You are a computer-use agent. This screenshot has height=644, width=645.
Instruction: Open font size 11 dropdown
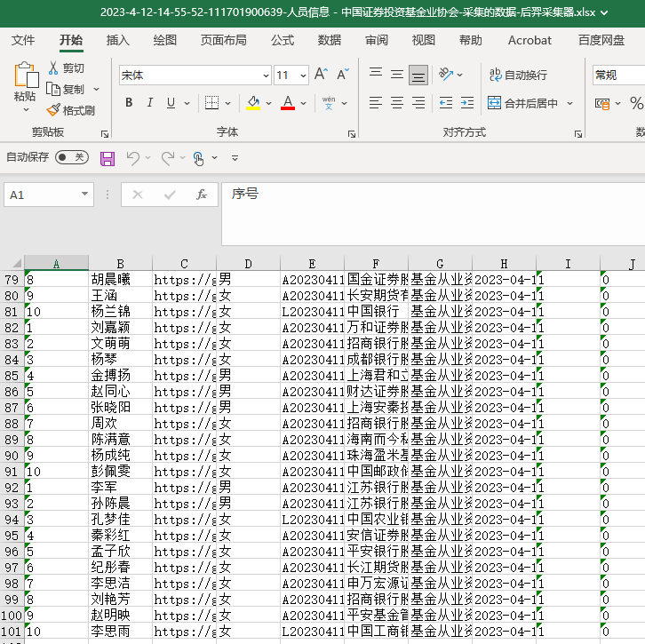click(x=303, y=76)
